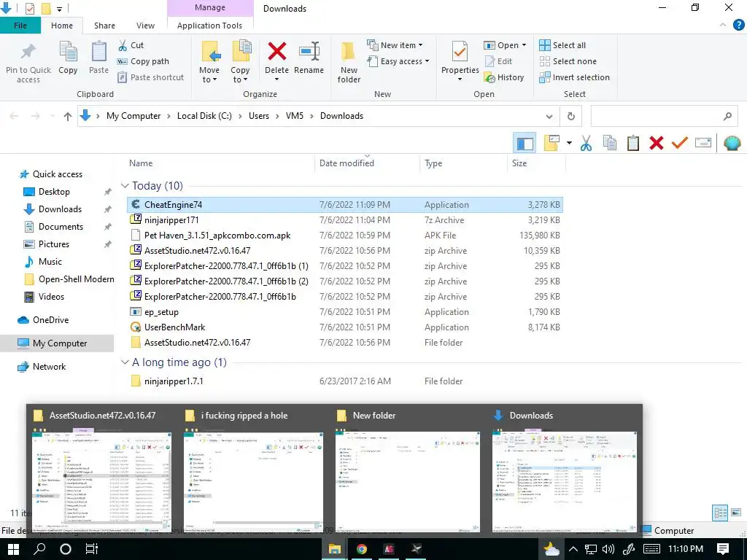Open address bar history dropdown
Image resolution: width=747 pixels, height=560 pixels.
(549, 116)
